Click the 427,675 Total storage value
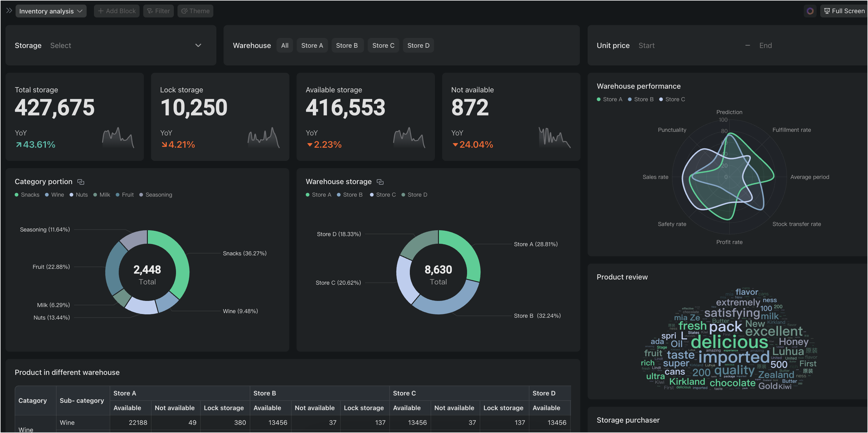Screen dimensions: 868x433 point(54,107)
